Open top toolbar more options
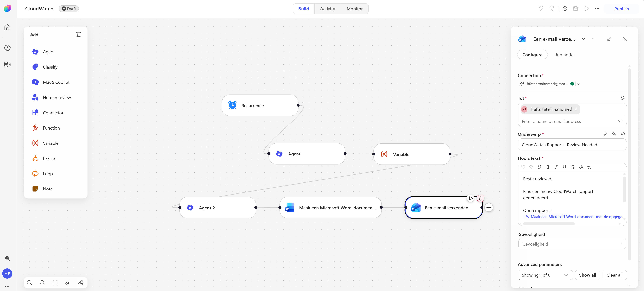Viewport: 644px width, 291px height. pyautogui.click(x=597, y=9)
